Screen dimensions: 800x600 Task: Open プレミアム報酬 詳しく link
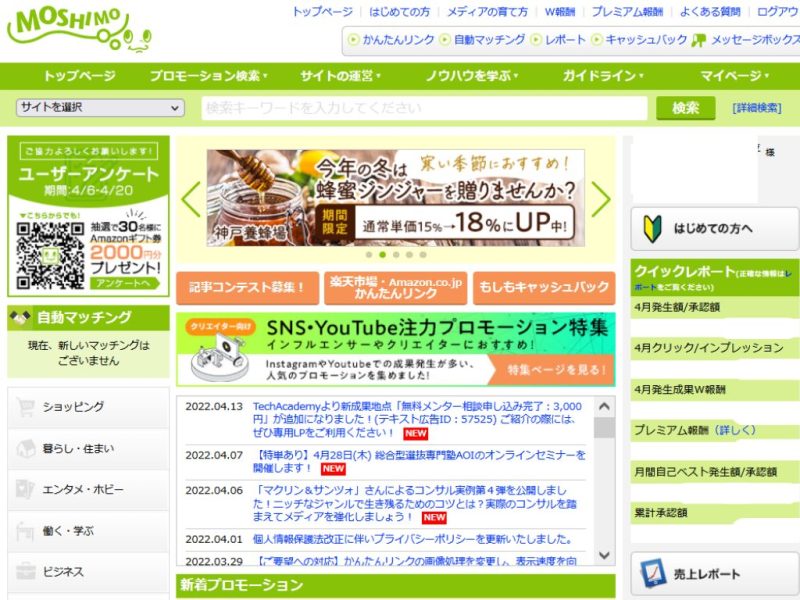[x=735, y=430]
